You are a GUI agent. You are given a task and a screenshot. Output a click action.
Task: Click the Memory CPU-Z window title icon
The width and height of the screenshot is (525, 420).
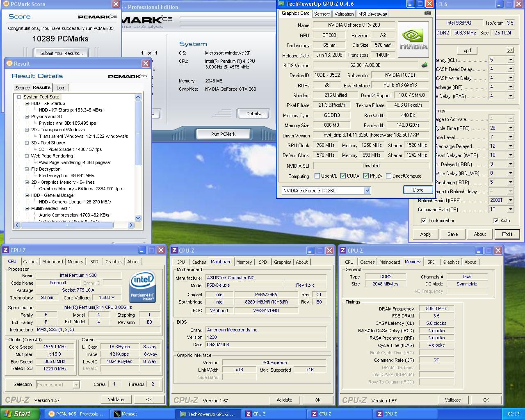point(343,251)
